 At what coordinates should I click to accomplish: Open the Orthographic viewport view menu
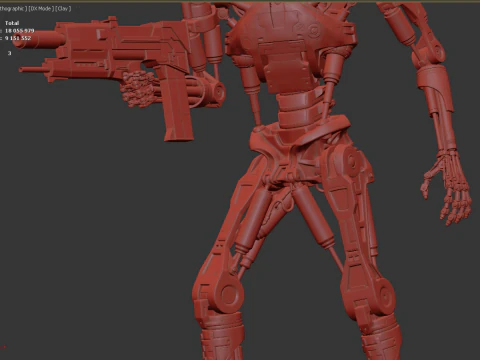(x=13, y=8)
